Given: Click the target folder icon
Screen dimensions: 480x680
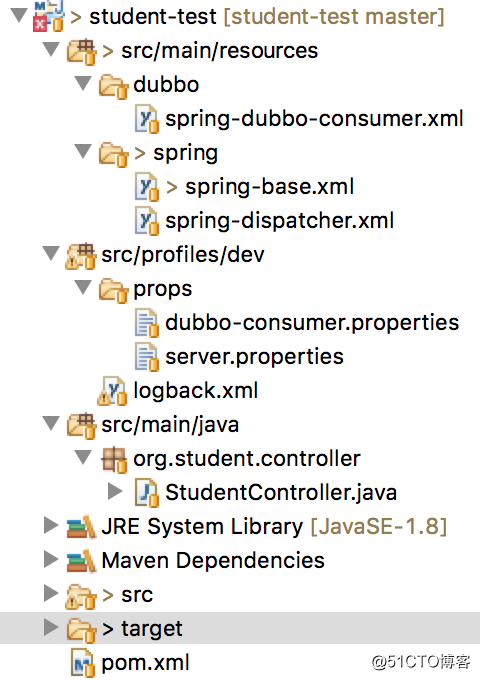Looking at the screenshot, I should tap(81, 630).
